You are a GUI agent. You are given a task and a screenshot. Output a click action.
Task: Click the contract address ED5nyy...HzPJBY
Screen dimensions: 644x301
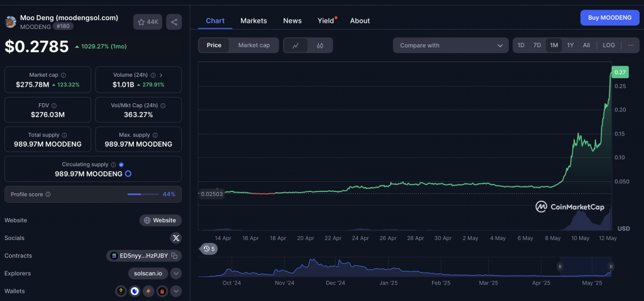(x=144, y=256)
